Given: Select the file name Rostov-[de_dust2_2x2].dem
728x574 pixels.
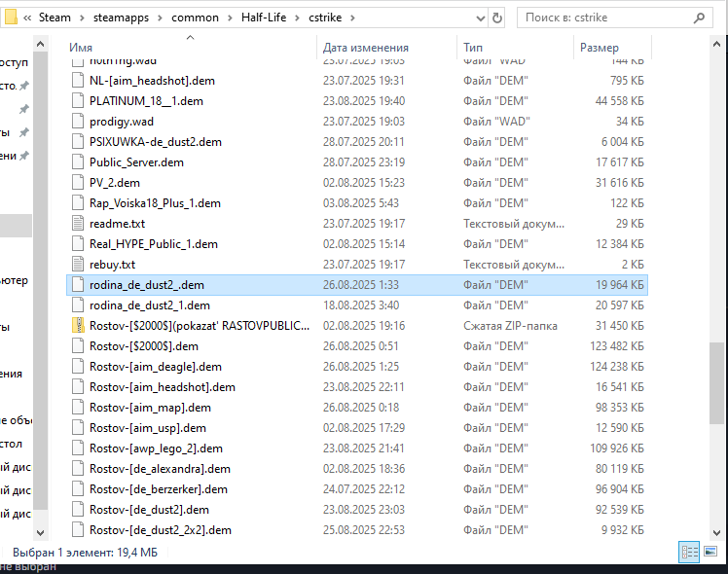Looking at the screenshot, I should (x=161, y=530).
